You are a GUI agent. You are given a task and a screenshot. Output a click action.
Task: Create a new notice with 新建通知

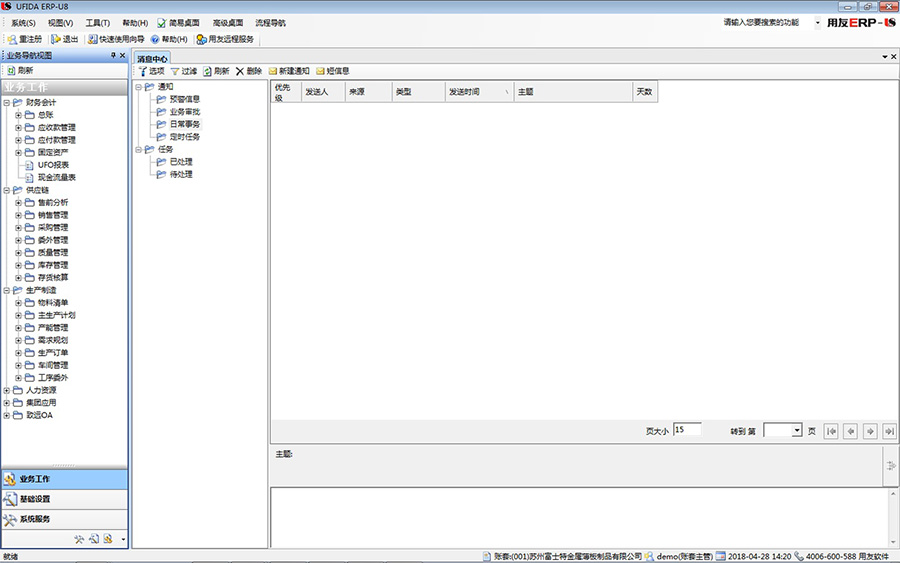tap(272, 71)
